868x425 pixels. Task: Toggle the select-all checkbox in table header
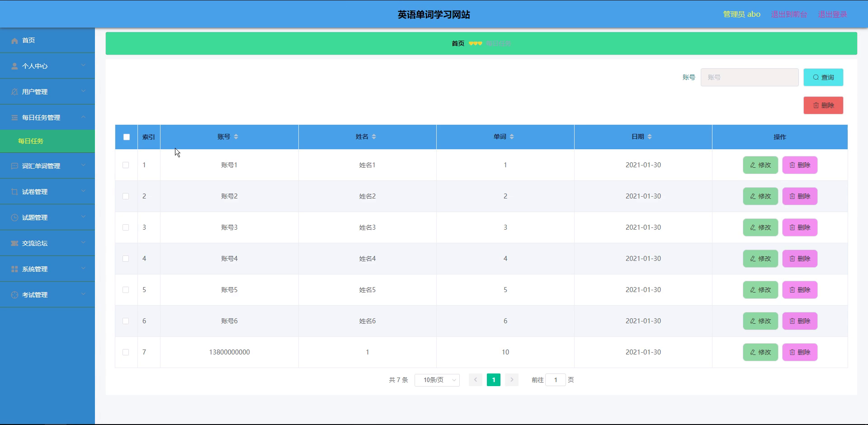coord(127,137)
